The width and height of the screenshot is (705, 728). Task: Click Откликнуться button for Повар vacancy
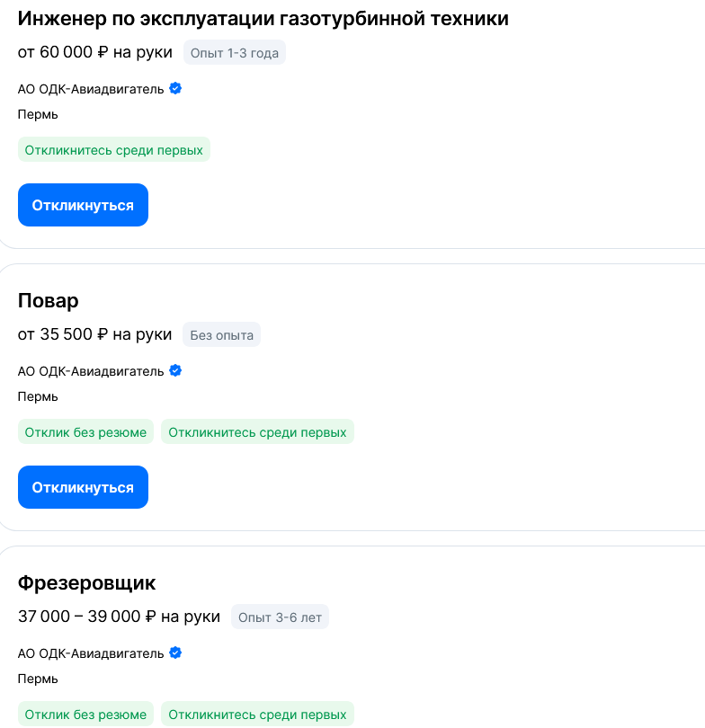83,487
